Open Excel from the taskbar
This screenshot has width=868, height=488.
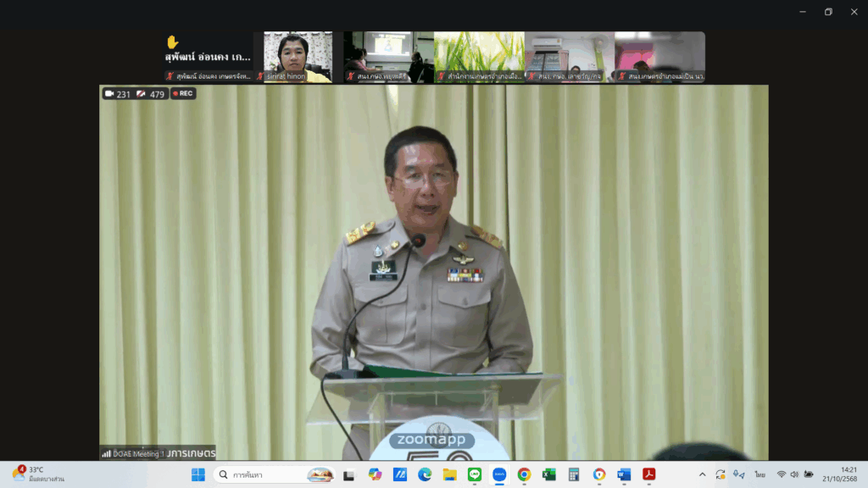(549, 474)
